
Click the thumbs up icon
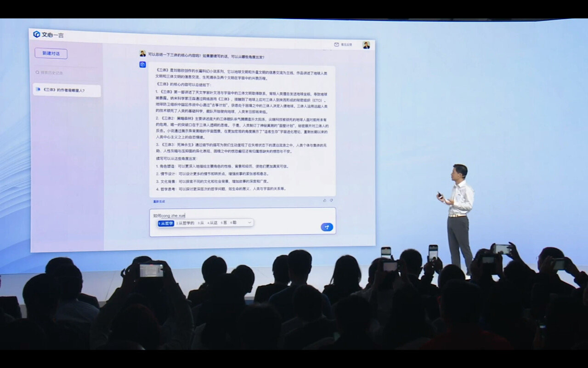click(325, 200)
